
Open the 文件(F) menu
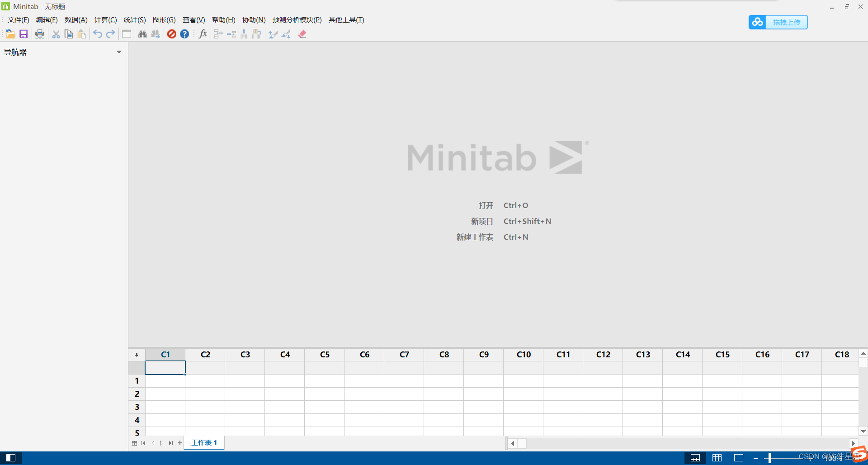tap(19, 20)
